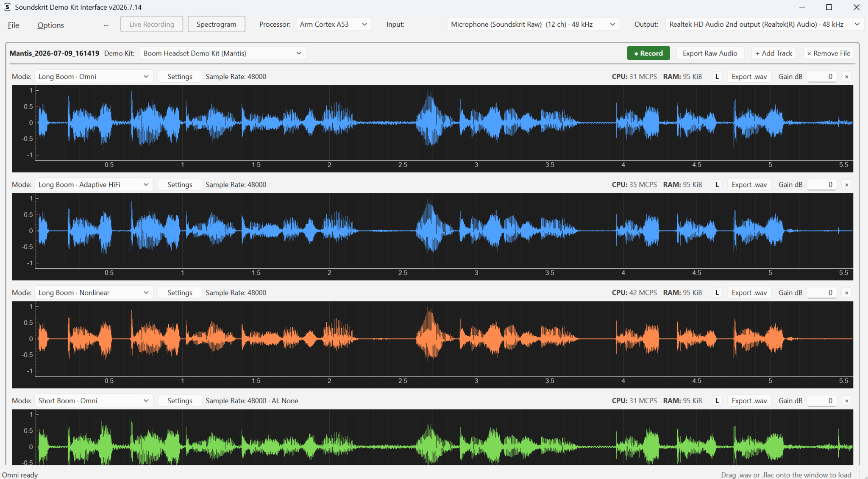Image resolution: width=868 pixels, height=479 pixels.
Task: Click the Adaptive HiFi waveform plot
Action: (432, 237)
